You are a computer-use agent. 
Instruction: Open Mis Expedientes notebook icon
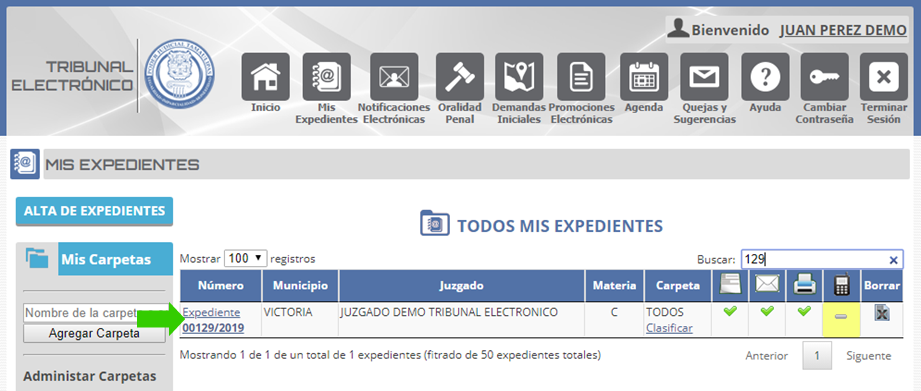[327, 77]
